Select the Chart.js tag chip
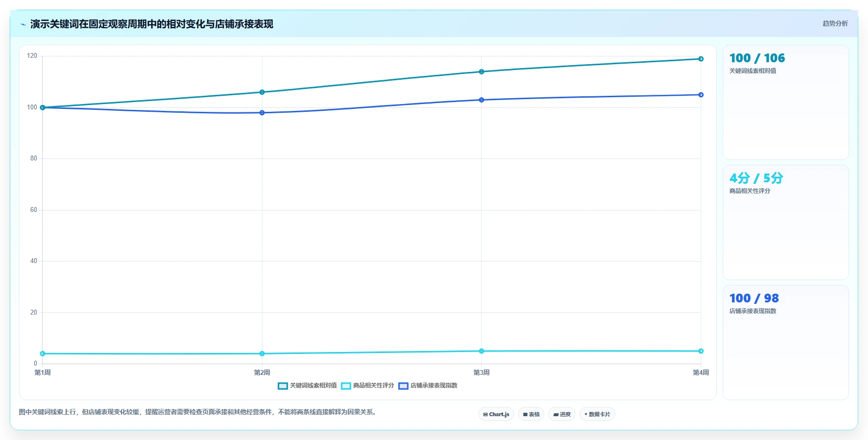The height and width of the screenshot is (440, 868). coord(496,414)
